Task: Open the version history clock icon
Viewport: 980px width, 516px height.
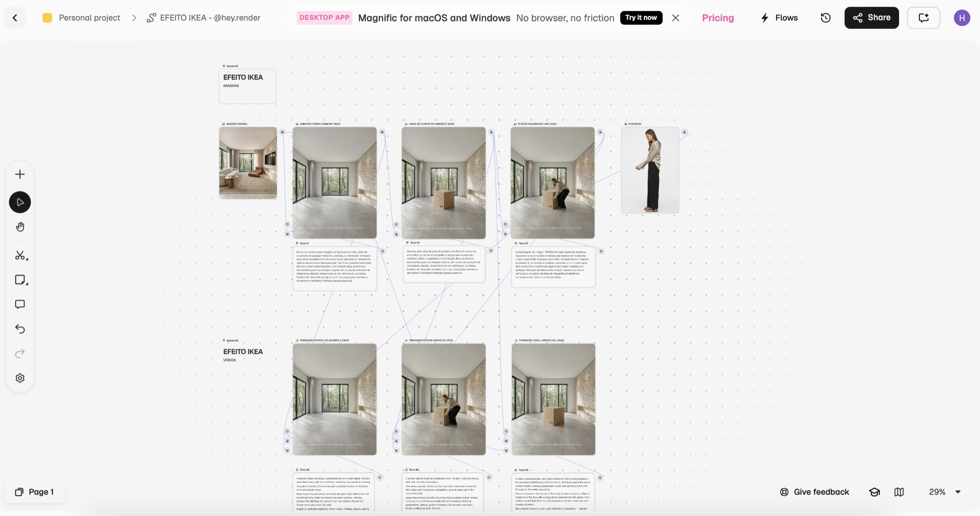Action: (826, 18)
